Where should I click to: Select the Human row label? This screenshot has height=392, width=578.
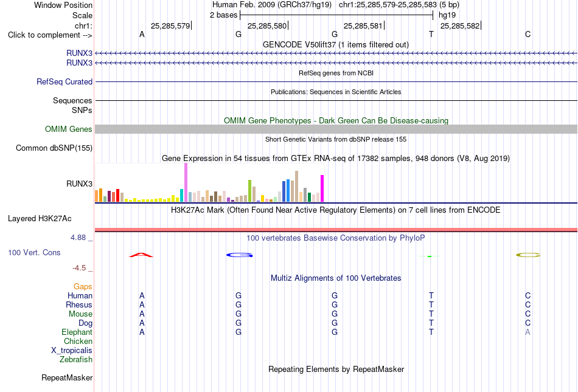click(80, 295)
